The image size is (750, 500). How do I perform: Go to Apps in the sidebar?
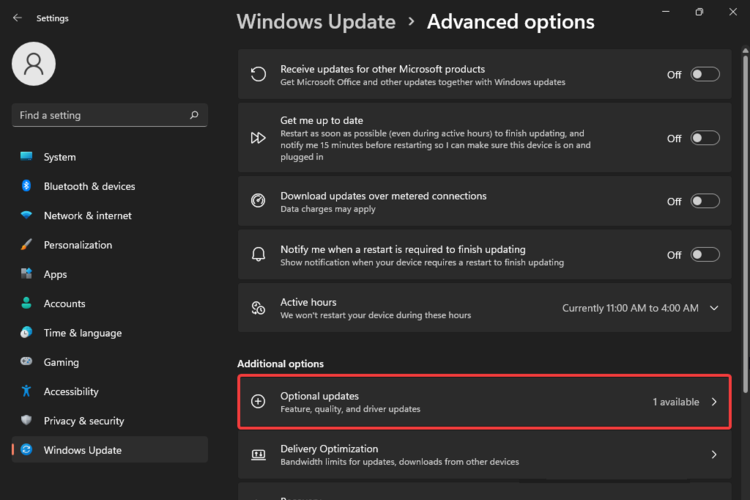pyautogui.click(x=55, y=274)
